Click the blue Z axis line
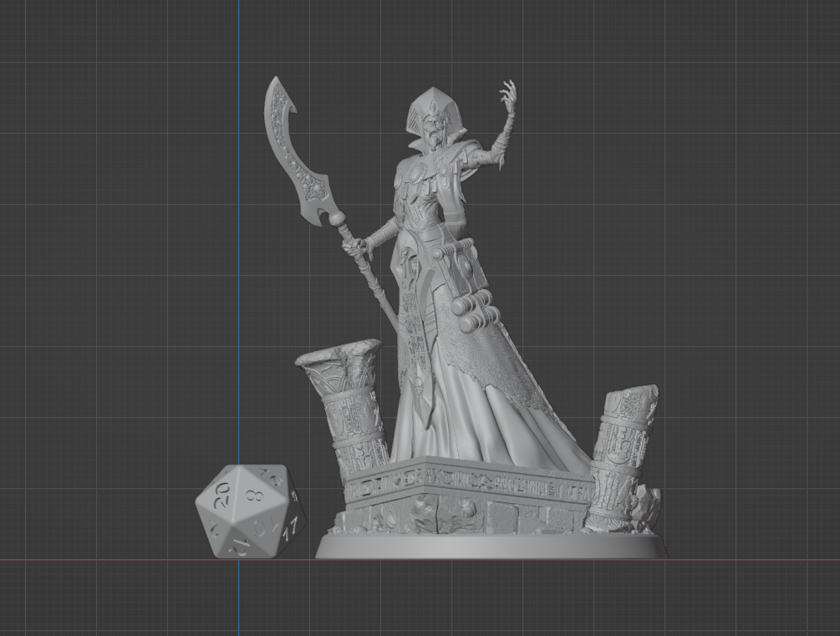Screen dimensions: 840x636 click(238, 251)
